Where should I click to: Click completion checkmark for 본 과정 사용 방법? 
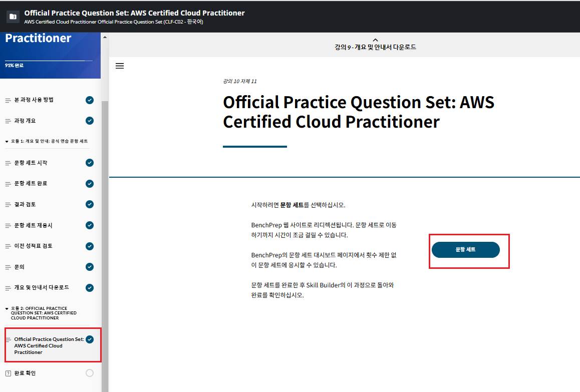90,100
